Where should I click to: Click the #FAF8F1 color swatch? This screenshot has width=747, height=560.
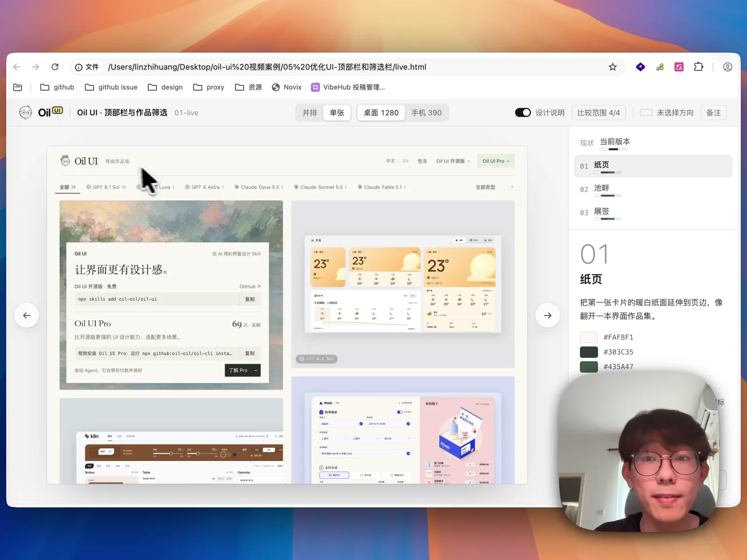pos(589,337)
